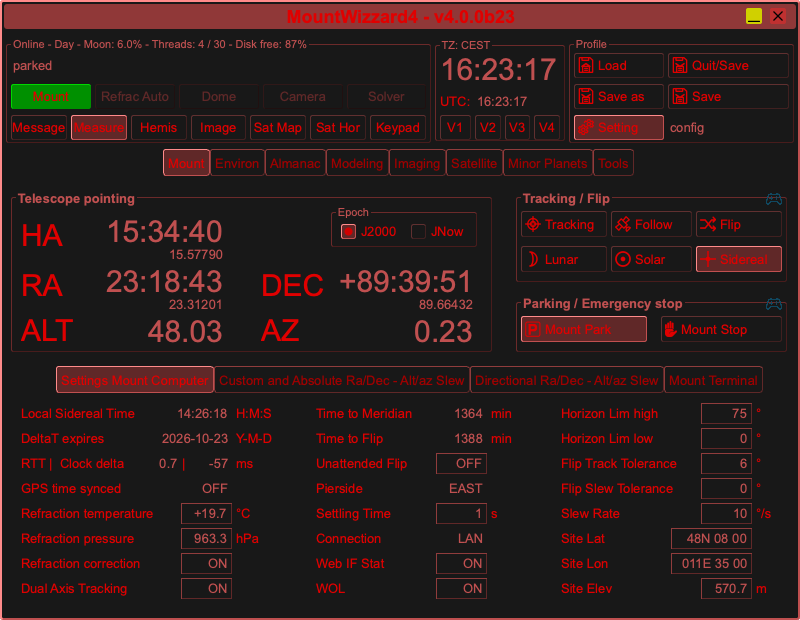Open the Sat Hor window
Screen dimensions: 800x620
(338, 128)
